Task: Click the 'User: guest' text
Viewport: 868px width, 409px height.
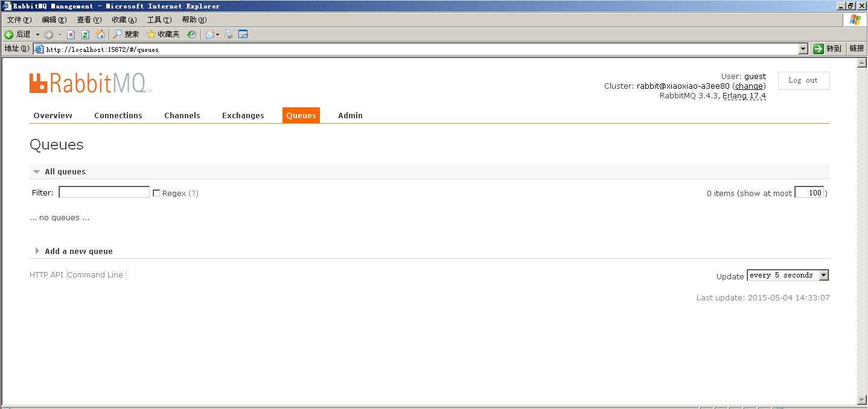Action: 744,77
